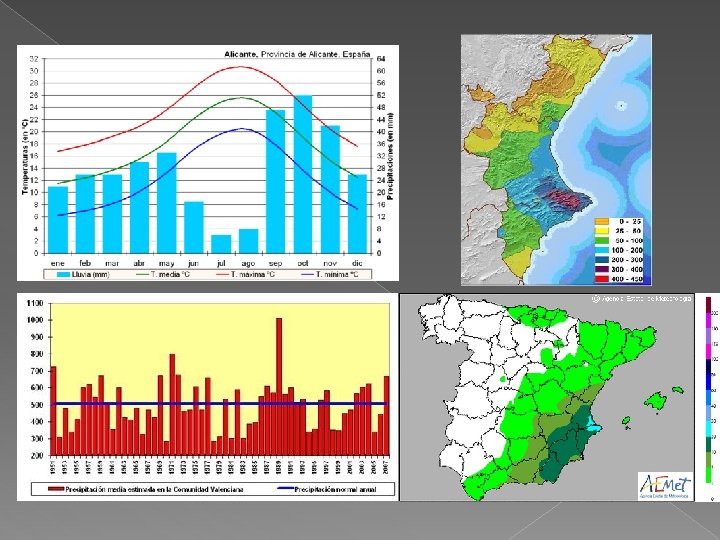This screenshot has height=540, width=720.
Task: Click the 'sep' month label
Action: tap(276, 264)
